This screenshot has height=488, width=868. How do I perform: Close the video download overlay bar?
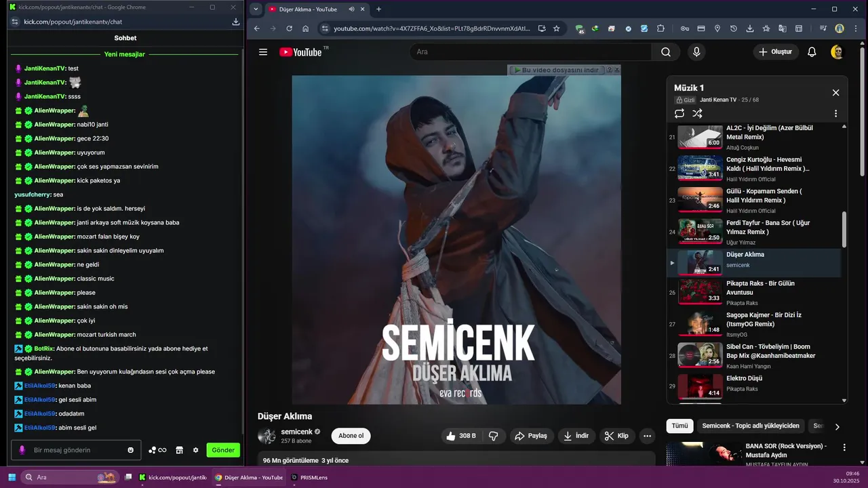(x=616, y=70)
